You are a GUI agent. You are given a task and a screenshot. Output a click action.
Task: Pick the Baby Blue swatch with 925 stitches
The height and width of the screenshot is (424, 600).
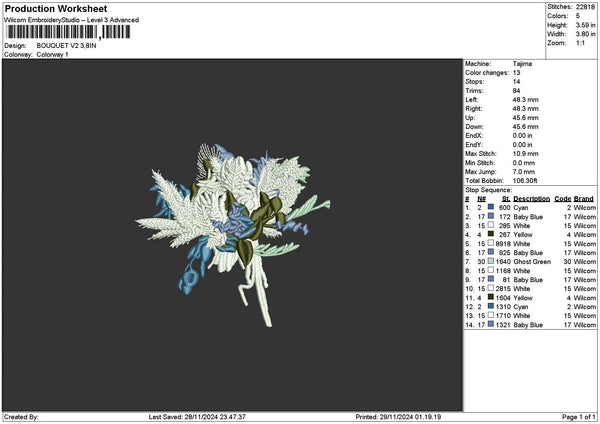tap(491, 252)
